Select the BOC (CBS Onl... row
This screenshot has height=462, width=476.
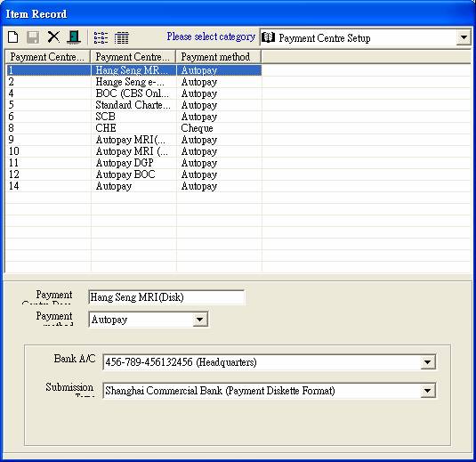coord(133,93)
